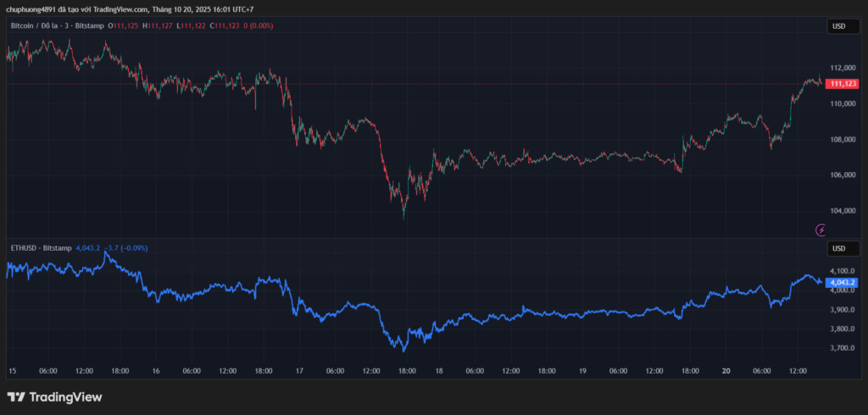Image resolution: width=868 pixels, height=415 pixels.
Task: Click date 16 on the time axis
Action: point(156,371)
